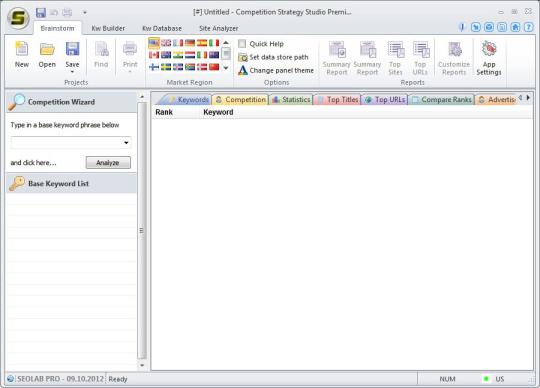Screen dimensions: 540x388
Task: Open the Compare Ranks tab
Action: click(x=442, y=99)
